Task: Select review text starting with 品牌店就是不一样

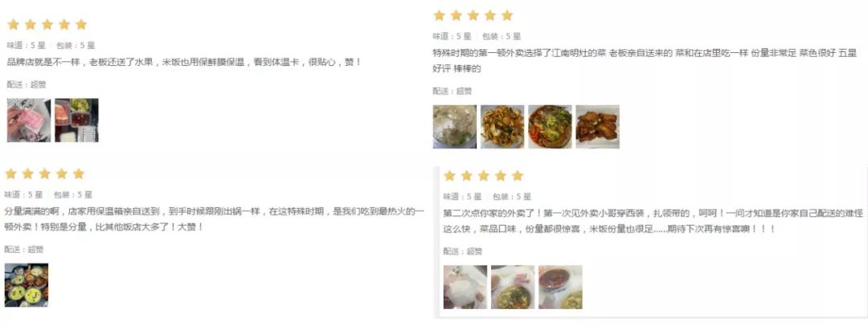Action: [x=184, y=62]
